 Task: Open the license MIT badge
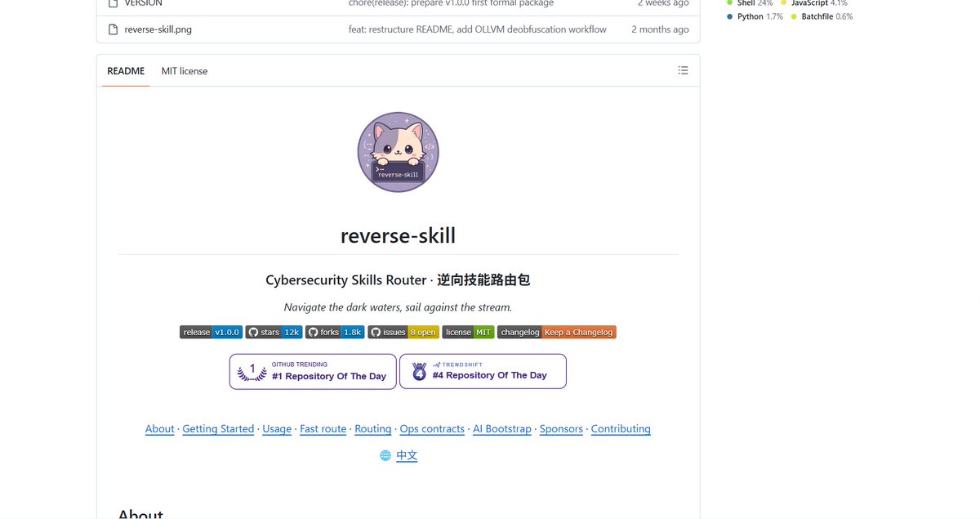point(468,332)
